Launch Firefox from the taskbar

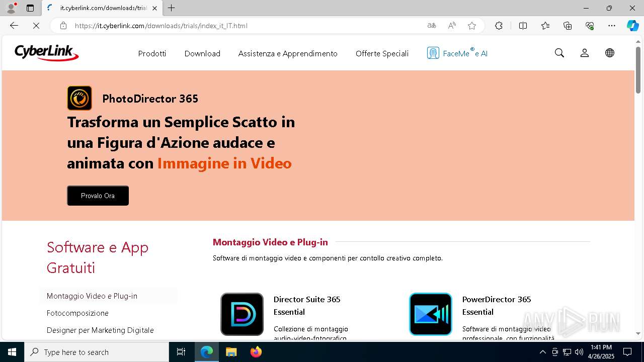(256, 352)
